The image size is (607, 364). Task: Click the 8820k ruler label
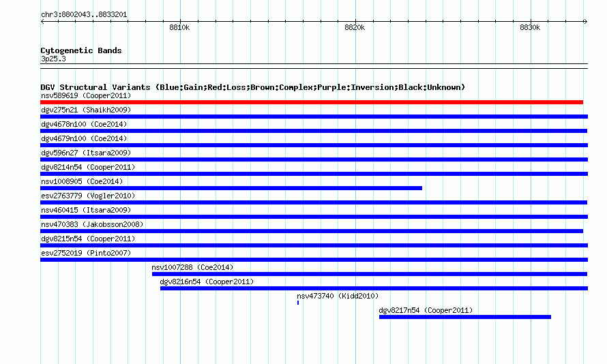[x=355, y=27]
